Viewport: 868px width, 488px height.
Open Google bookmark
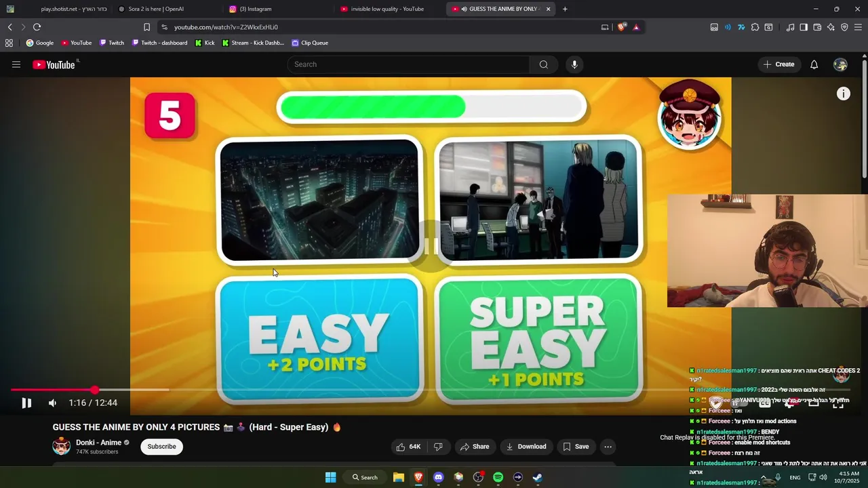(x=40, y=43)
